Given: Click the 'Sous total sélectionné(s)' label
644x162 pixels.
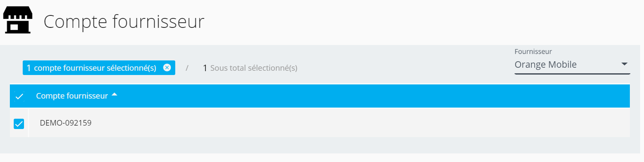Looking at the screenshot, I should coord(254,68).
